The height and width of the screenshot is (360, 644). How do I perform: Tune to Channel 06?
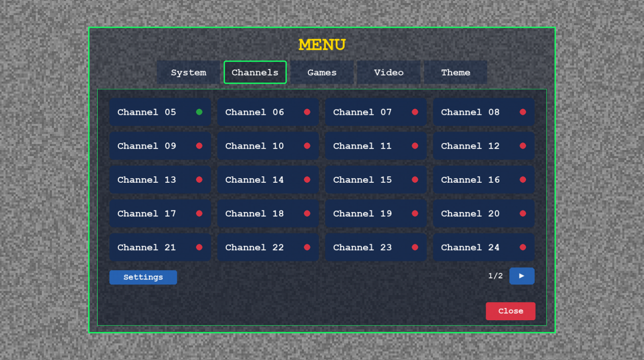tap(268, 112)
